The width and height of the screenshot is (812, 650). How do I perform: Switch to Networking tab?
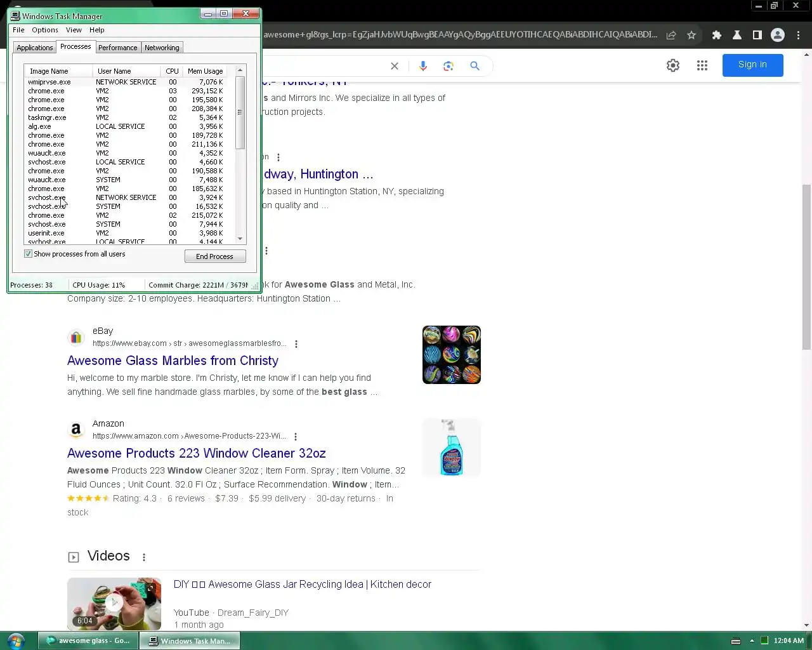coord(162,48)
